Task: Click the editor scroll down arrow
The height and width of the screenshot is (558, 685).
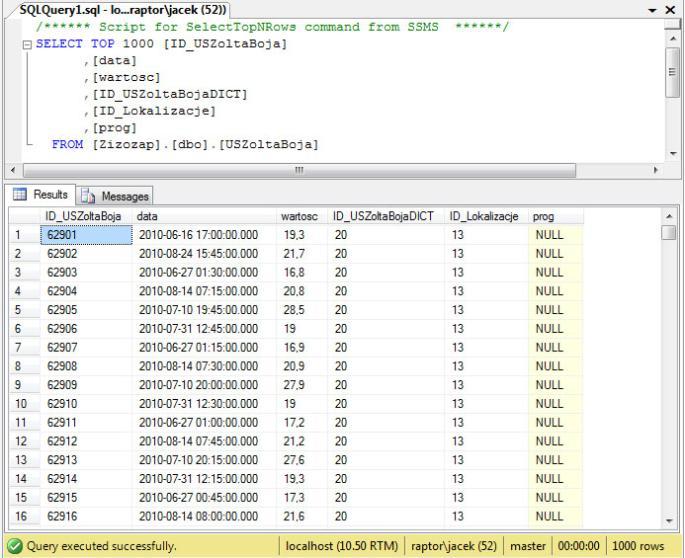Action: coord(673,154)
